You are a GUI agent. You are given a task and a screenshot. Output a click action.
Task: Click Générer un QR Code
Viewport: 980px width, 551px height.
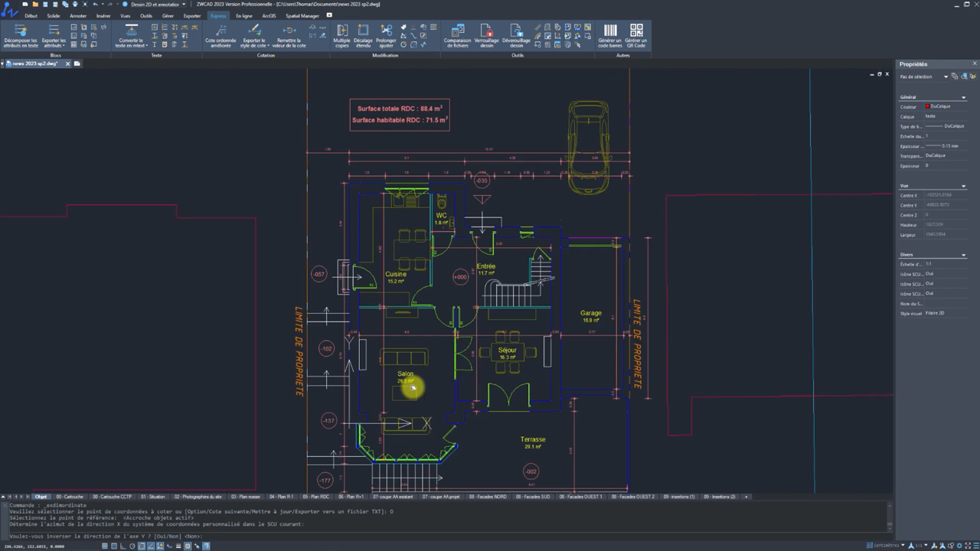coord(636,36)
